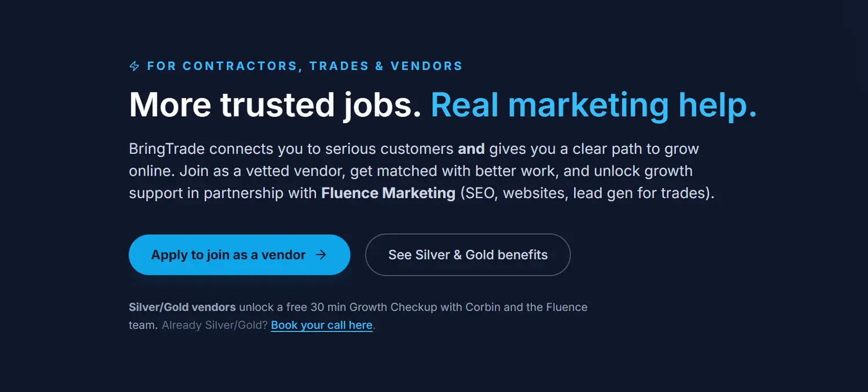Click the "Already Silver/Gold?" text
The height and width of the screenshot is (392, 868).
tap(215, 325)
